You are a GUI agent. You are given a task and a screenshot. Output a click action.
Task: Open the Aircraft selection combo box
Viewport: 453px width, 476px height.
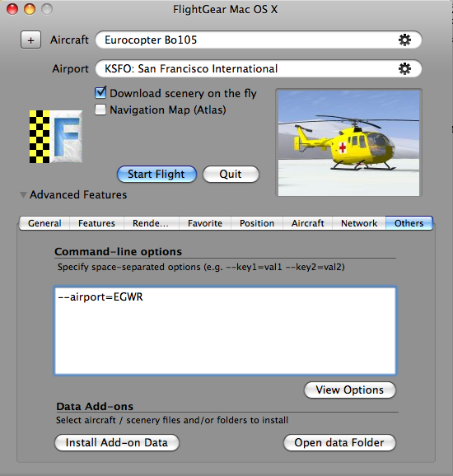259,40
